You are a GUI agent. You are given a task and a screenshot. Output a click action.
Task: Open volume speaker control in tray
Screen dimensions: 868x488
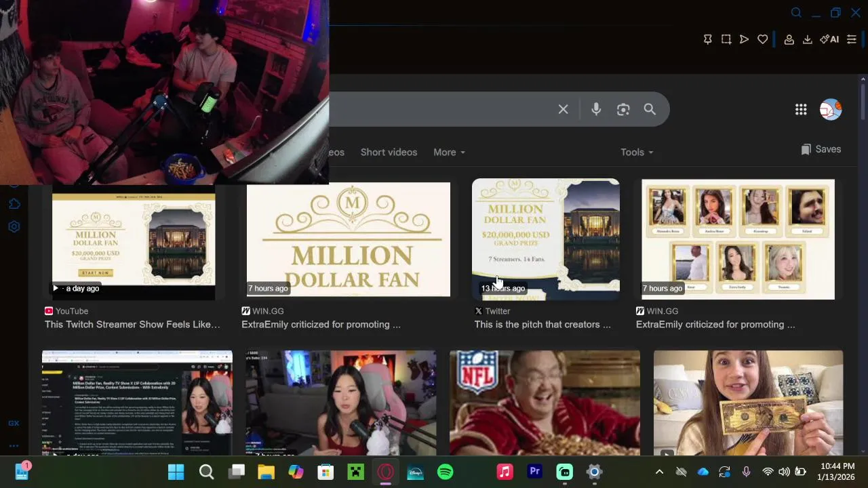pyautogui.click(x=784, y=472)
